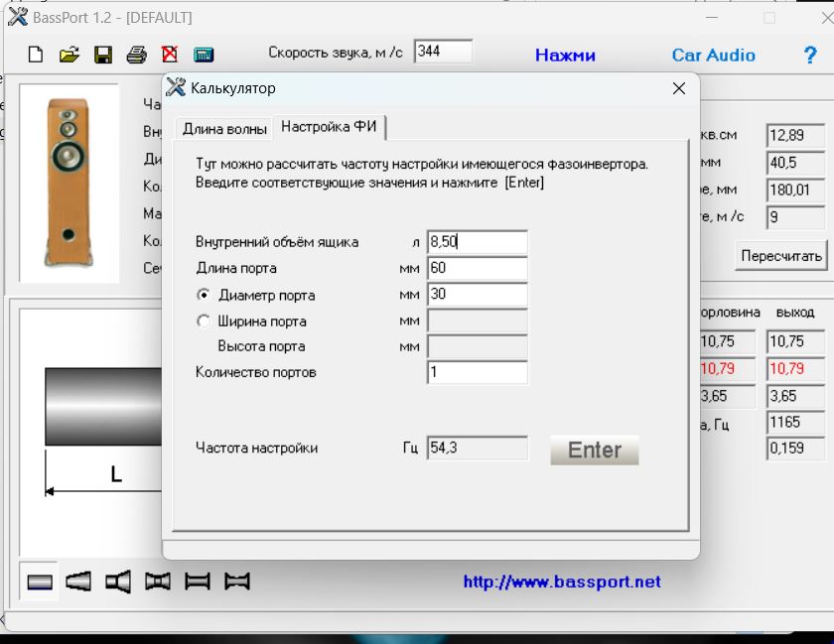The width and height of the screenshot is (834, 644).
Task: Click the Save floppy disk icon
Action: tap(102, 56)
